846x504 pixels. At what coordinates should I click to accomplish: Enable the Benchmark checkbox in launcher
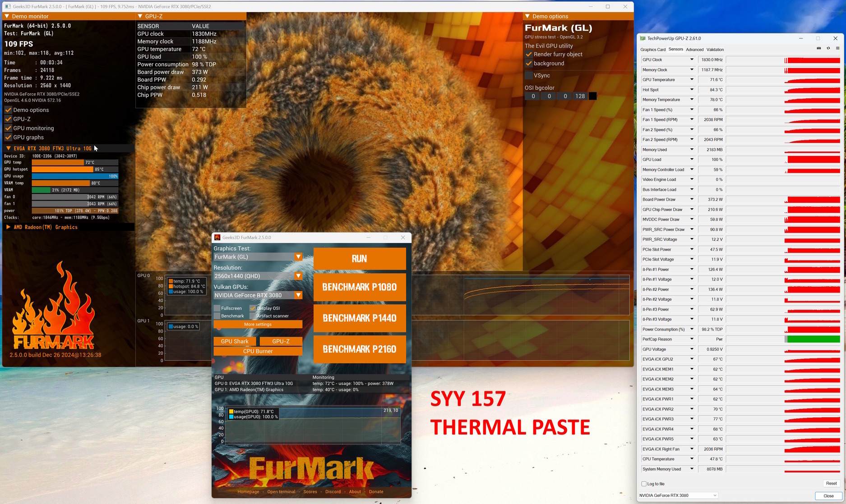217,316
